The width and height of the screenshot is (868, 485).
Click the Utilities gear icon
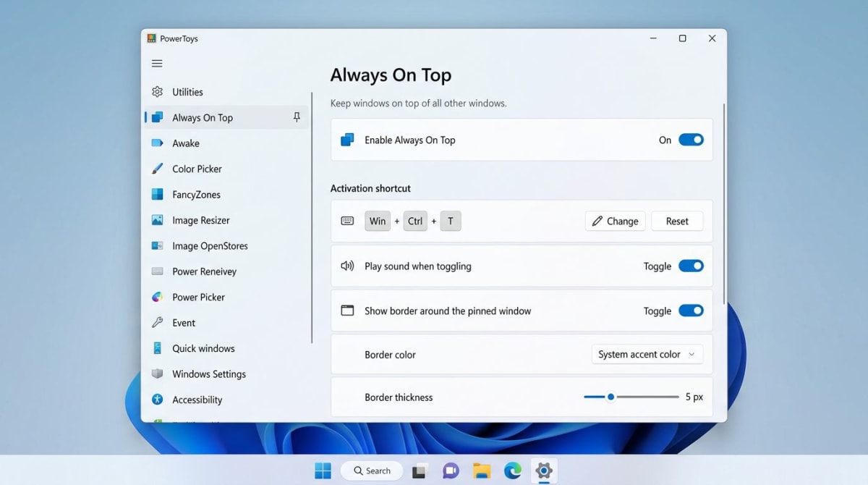[157, 92]
